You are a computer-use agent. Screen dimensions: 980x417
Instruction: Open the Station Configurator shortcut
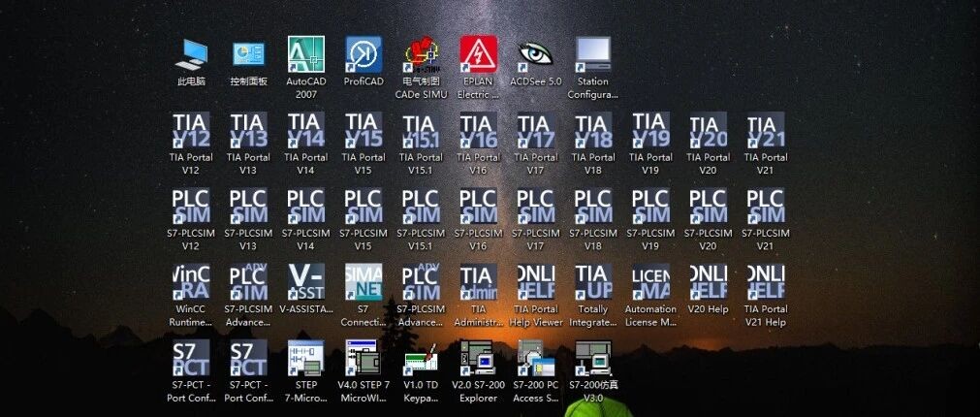[593, 56]
